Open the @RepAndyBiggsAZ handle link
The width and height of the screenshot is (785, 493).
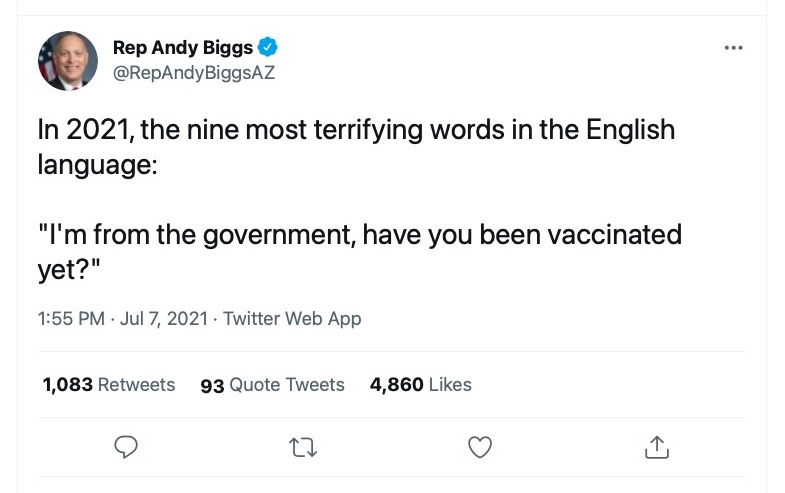193,72
